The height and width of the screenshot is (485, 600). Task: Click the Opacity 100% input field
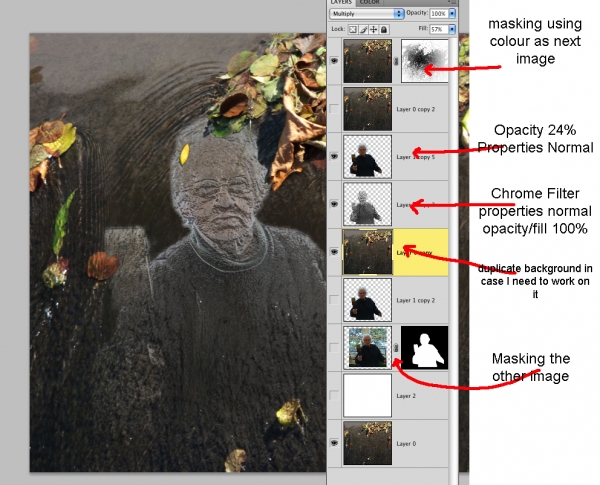pos(439,14)
